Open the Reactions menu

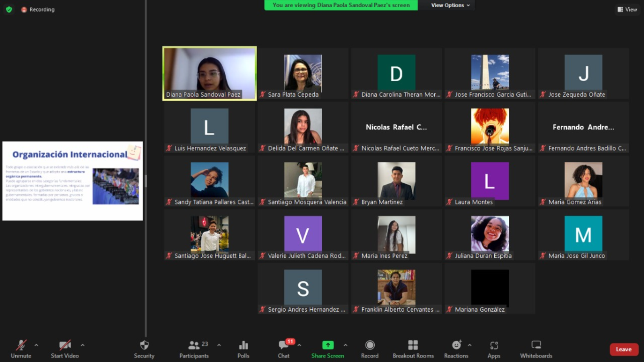coord(456,349)
